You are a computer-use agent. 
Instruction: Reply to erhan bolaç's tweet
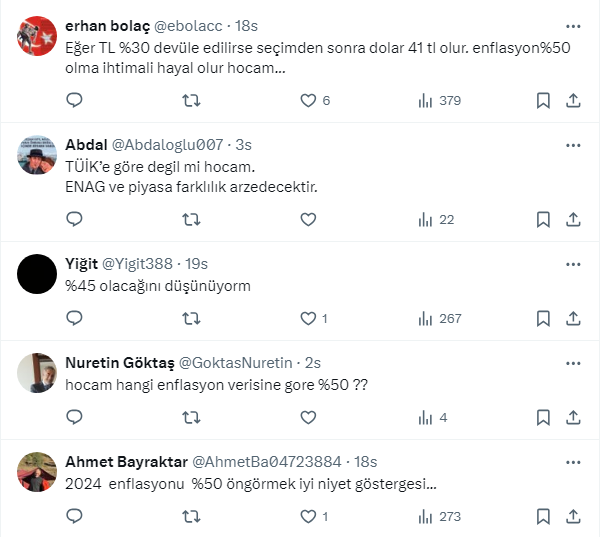(x=74, y=100)
